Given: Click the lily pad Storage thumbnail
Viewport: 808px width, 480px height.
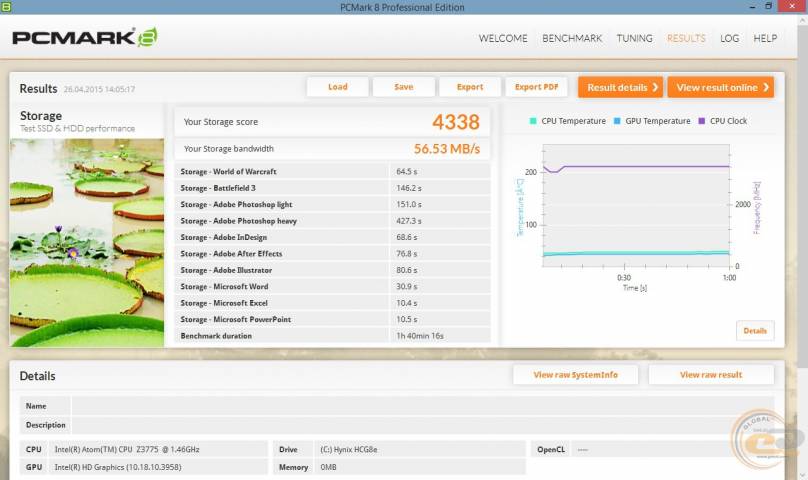Looking at the screenshot, I should point(87,242).
